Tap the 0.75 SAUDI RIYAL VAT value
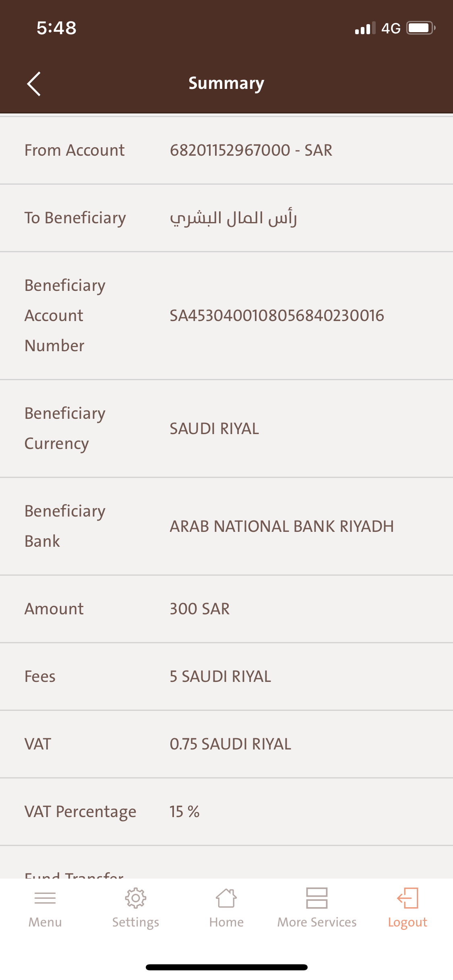Image resolution: width=453 pixels, height=980 pixels. (230, 744)
